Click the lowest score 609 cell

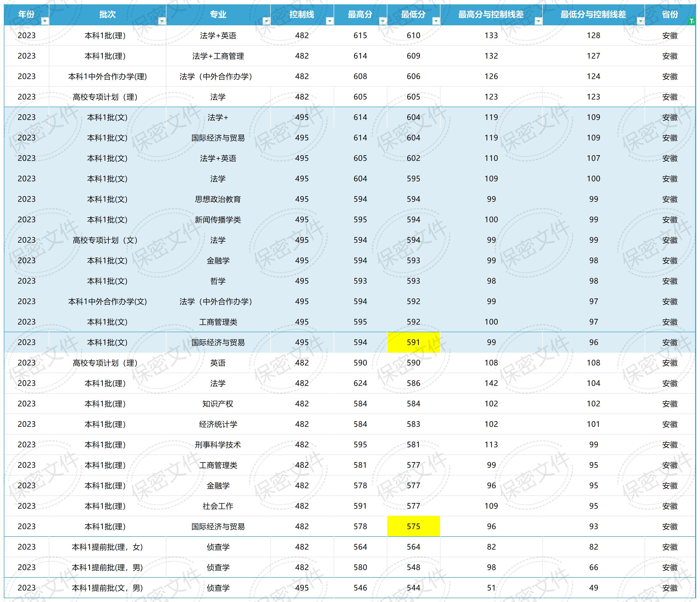pyautogui.click(x=413, y=56)
